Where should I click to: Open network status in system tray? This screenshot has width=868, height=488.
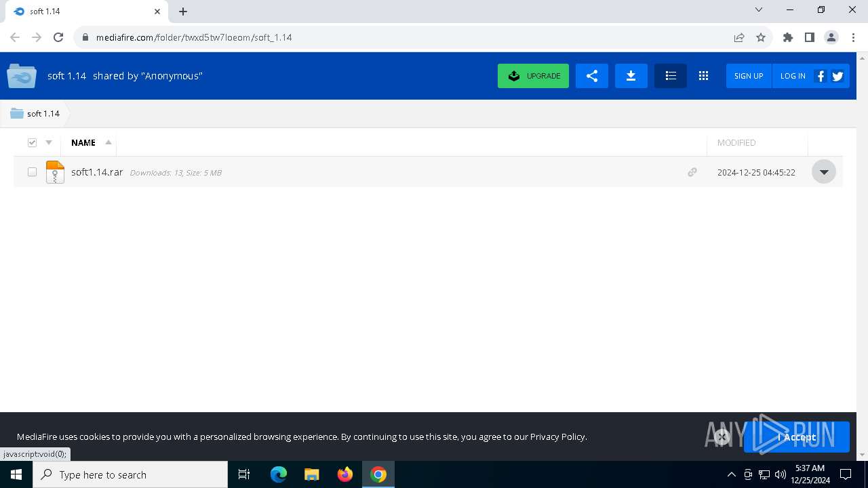764,474
